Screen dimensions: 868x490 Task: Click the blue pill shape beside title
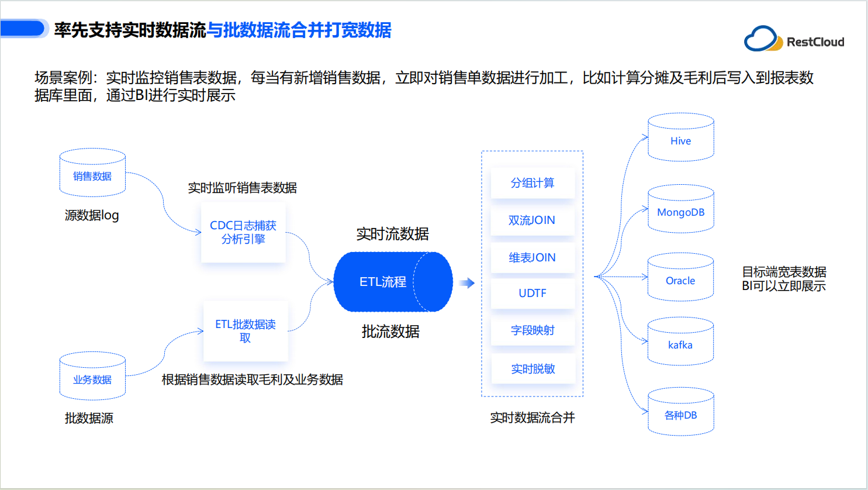[x=23, y=29]
